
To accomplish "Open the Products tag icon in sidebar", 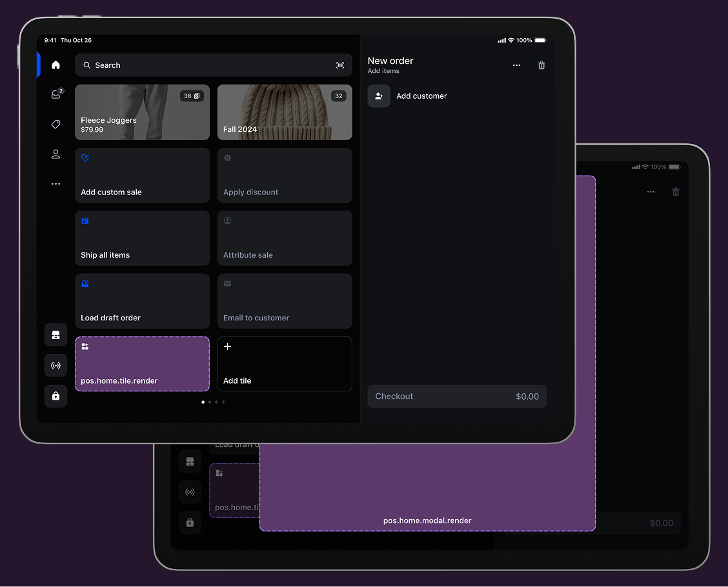I will click(x=56, y=124).
